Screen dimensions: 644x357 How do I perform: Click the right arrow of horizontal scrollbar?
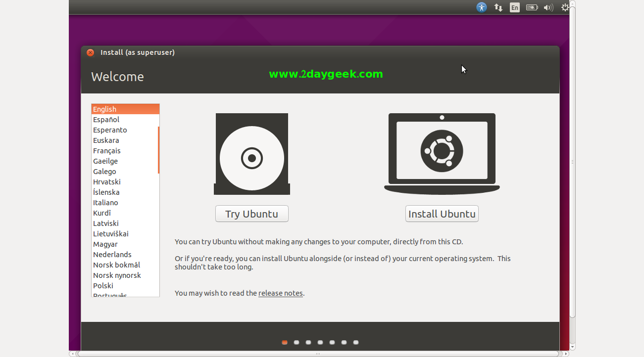(x=566, y=354)
